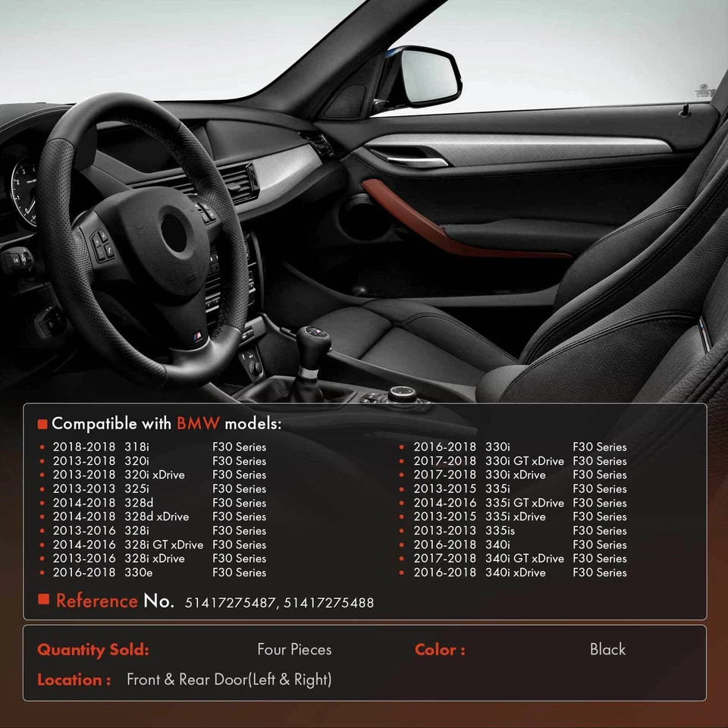Image resolution: width=728 pixels, height=728 pixels.
Task: Select the "330i GT xDrive" model text
Action: [x=525, y=460]
